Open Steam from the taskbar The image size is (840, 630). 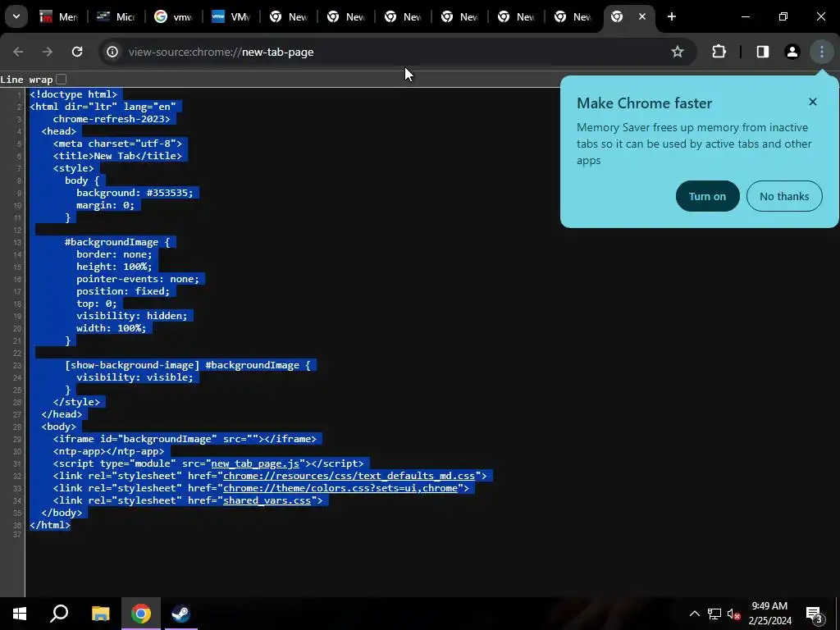(180, 614)
